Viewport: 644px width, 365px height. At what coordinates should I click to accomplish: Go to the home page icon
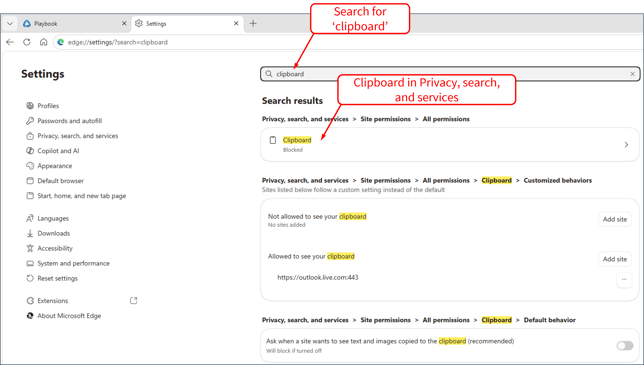click(x=44, y=42)
